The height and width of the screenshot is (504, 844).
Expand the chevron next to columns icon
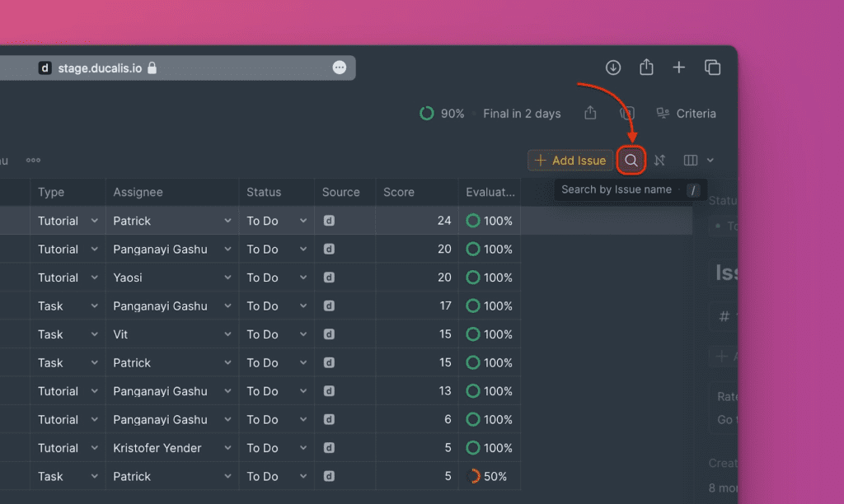[710, 161]
